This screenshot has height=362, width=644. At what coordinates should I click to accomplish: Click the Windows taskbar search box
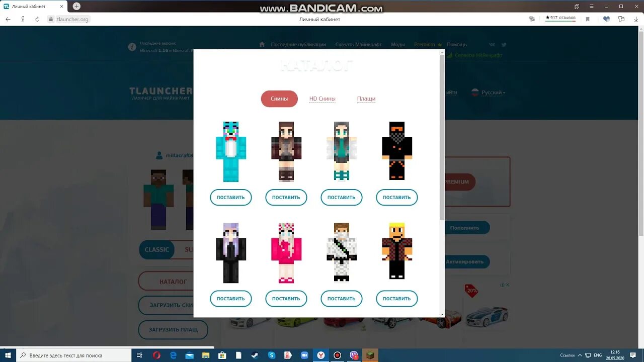(73, 355)
